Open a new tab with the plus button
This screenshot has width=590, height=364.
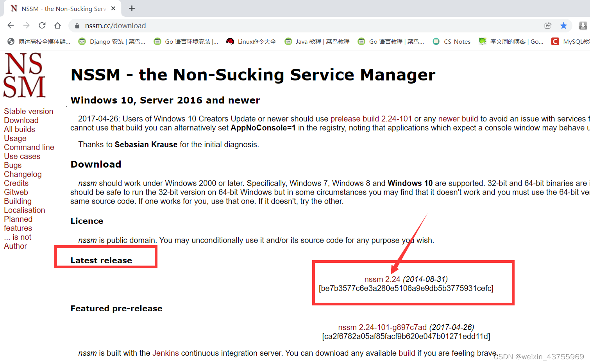click(132, 8)
